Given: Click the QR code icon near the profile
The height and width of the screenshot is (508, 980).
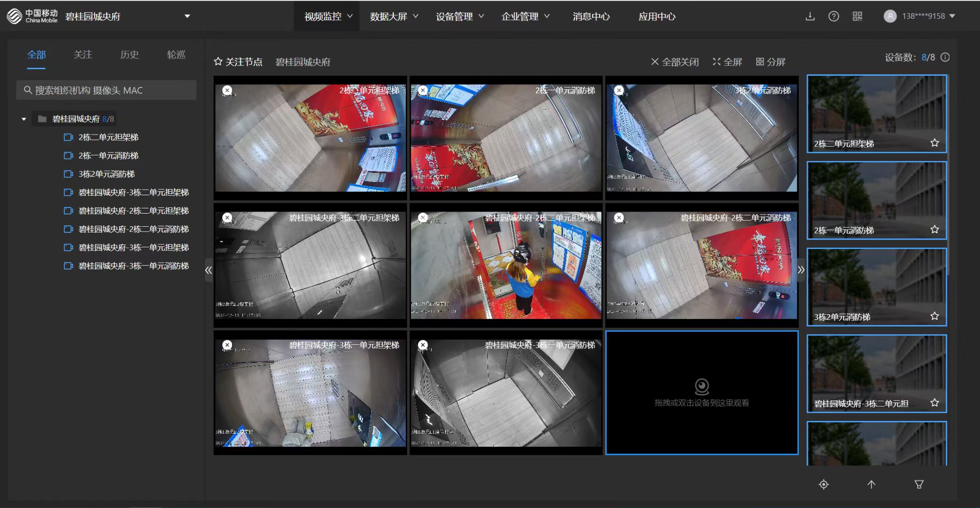Looking at the screenshot, I should [858, 16].
